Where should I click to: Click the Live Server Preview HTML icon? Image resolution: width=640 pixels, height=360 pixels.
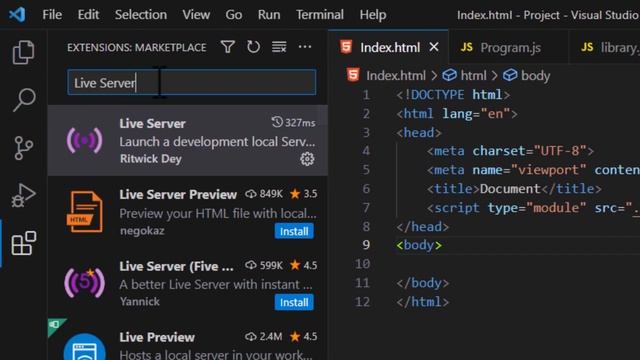click(x=84, y=211)
